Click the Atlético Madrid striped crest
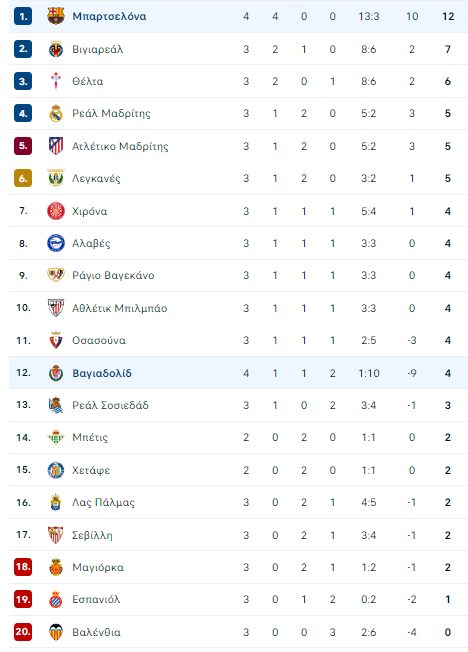Viewport: 468px width, 652px height. [x=56, y=146]
